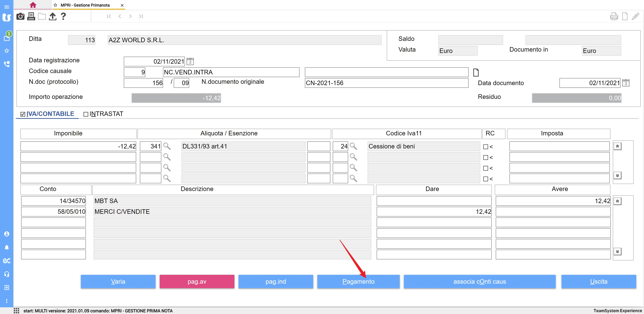
Task: Open help with the question mark icon
Action: (x=63, y=16)
